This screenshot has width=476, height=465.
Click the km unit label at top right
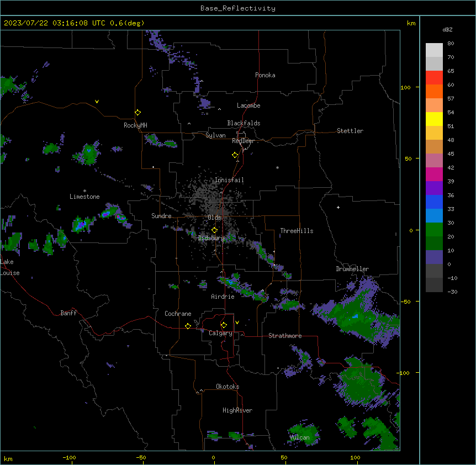coord(411,23)
